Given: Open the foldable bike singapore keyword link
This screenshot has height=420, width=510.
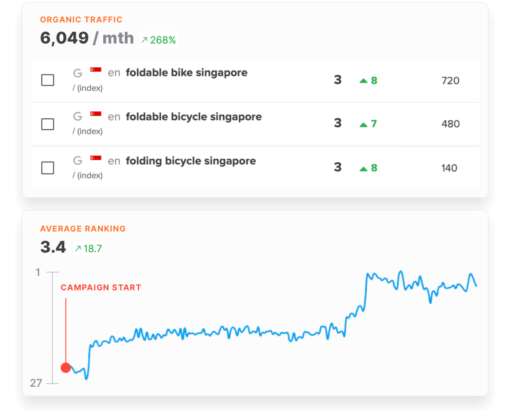Looking at the screenshot, I should click(187, 72).
